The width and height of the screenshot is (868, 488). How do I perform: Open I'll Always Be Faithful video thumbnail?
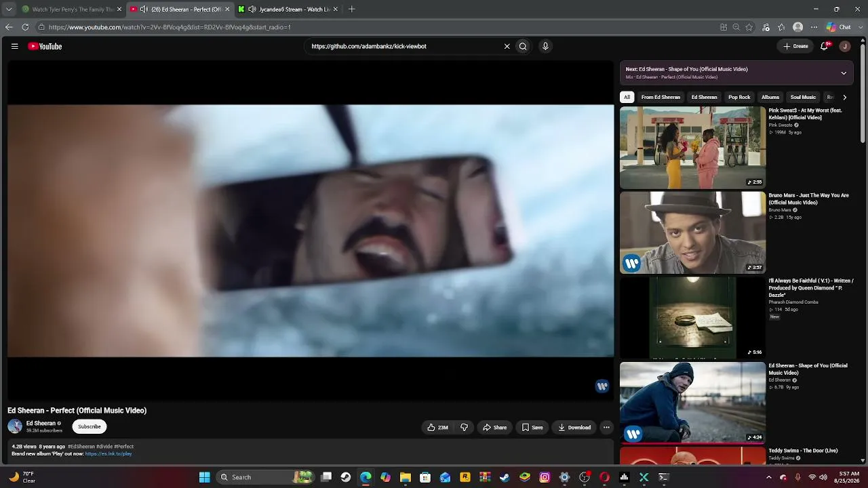click(692, 318)
